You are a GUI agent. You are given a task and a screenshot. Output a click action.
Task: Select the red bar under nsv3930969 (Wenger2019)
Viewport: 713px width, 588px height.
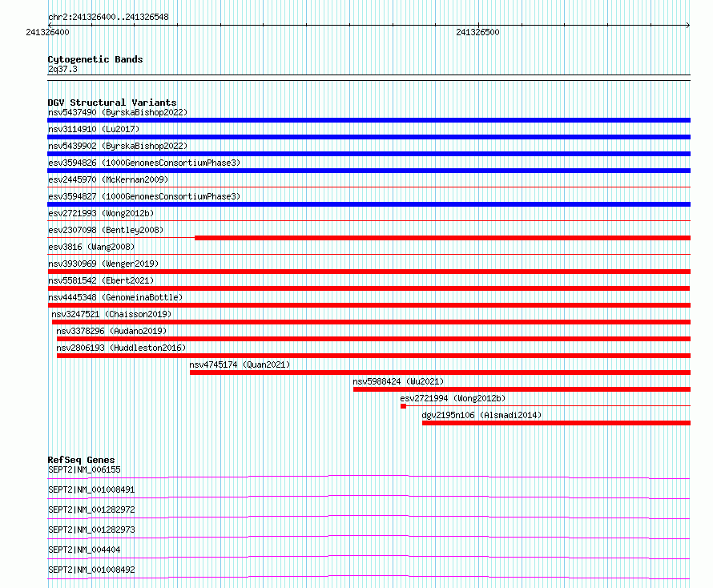click(369, 272)
